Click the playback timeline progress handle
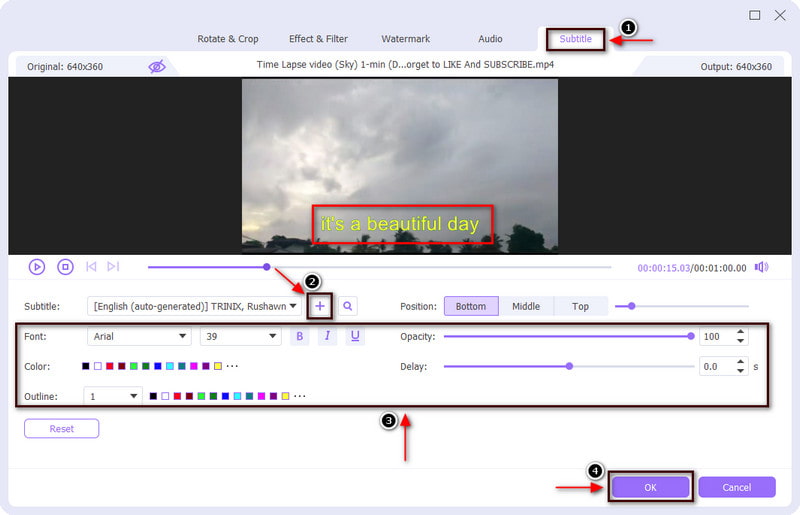 click(x=266, y=266)
